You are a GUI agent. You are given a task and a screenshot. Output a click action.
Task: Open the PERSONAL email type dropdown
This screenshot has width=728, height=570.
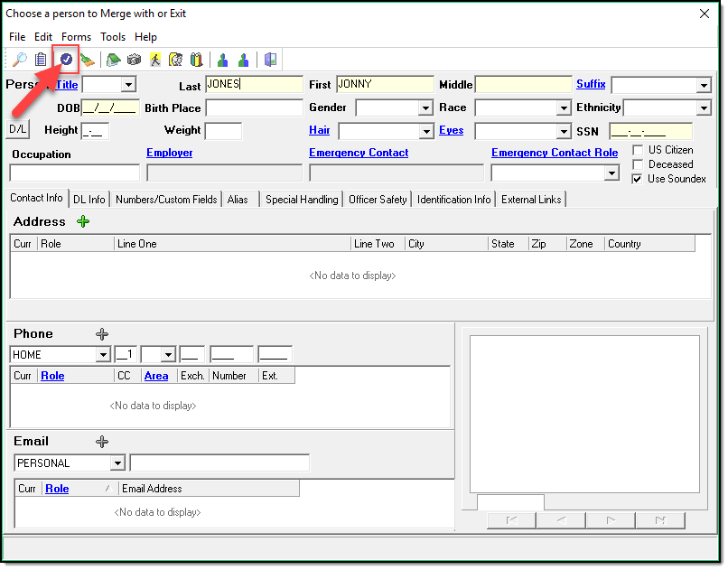point(117,463)
